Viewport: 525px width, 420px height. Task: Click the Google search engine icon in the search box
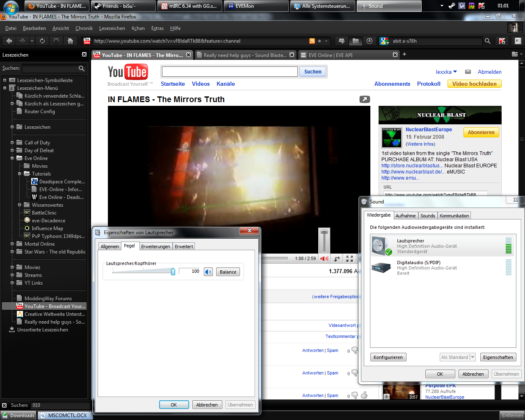[383, 41]
